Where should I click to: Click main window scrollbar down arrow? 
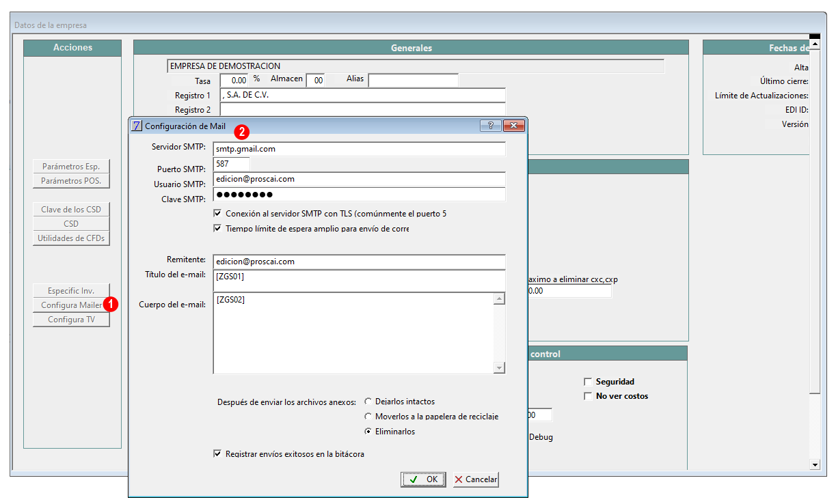click(x=814, y=465)
